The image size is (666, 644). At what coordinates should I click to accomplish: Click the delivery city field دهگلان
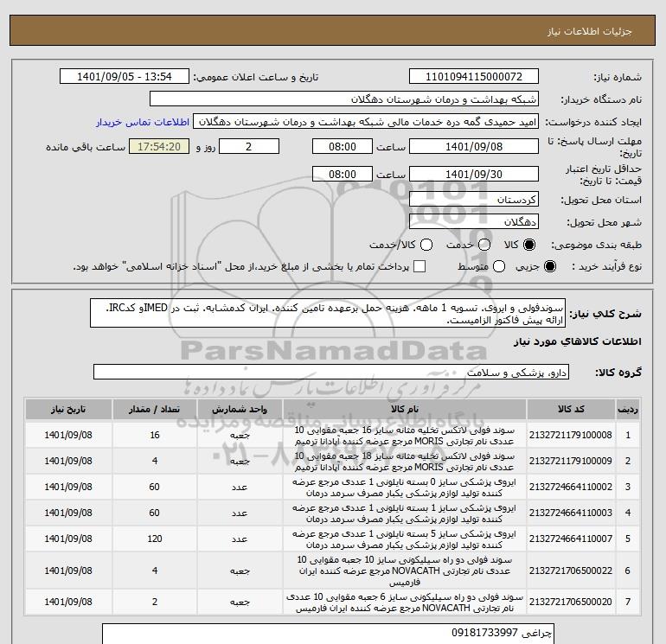coord(474,221)
